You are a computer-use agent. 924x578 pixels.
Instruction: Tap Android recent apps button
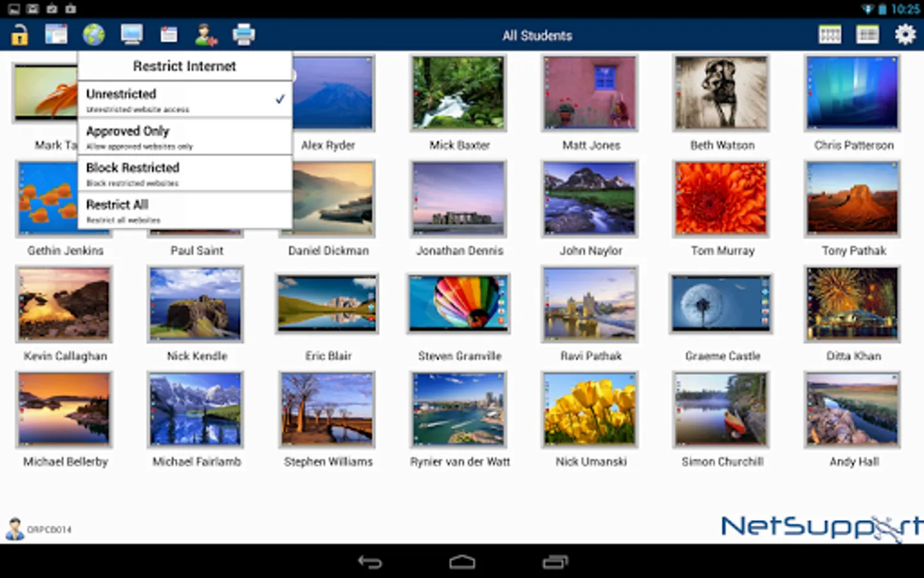[555, 562]
